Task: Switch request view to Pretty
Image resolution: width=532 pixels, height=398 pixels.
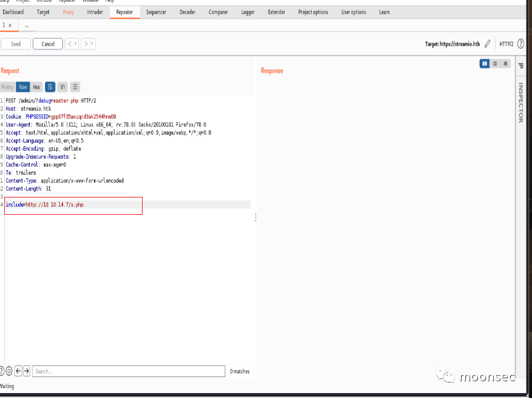Action: [x=7, y=87]
